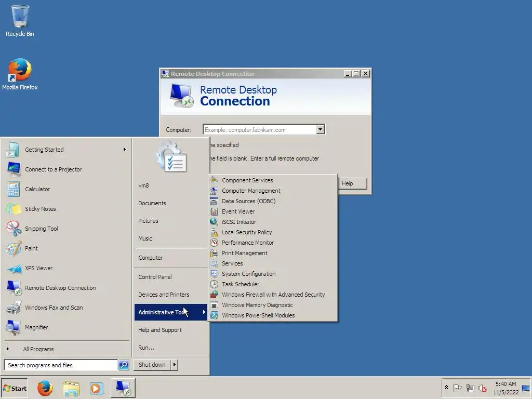Open Services gear icon

click(x=214, y=263)
